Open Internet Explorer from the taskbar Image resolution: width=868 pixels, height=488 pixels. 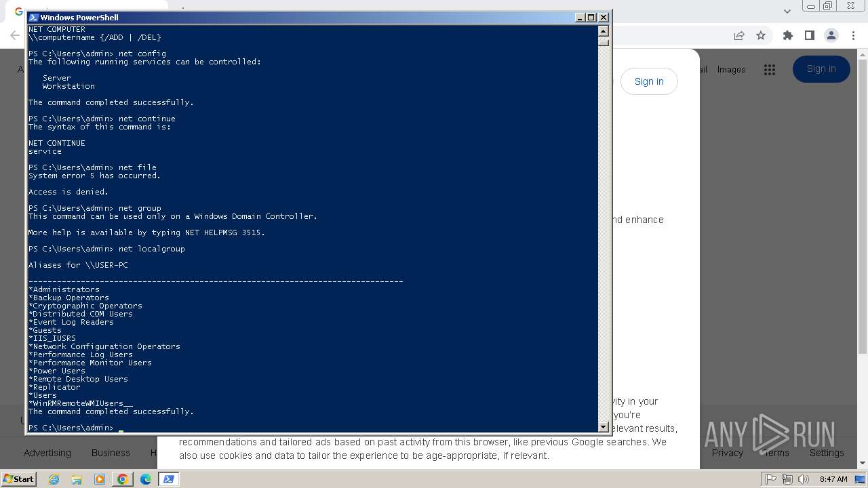pos(54,479)
